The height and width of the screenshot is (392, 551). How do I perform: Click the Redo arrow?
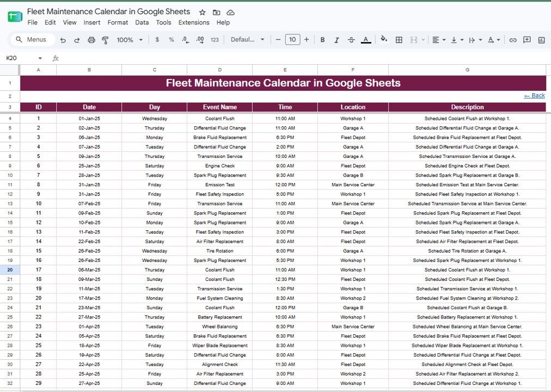tap(77, 40)
